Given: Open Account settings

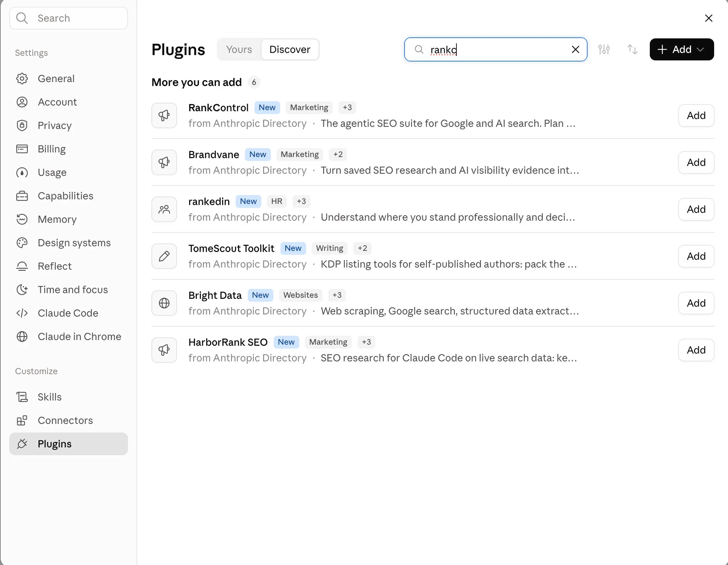Looking at the screenshot, I should [69, 102].
